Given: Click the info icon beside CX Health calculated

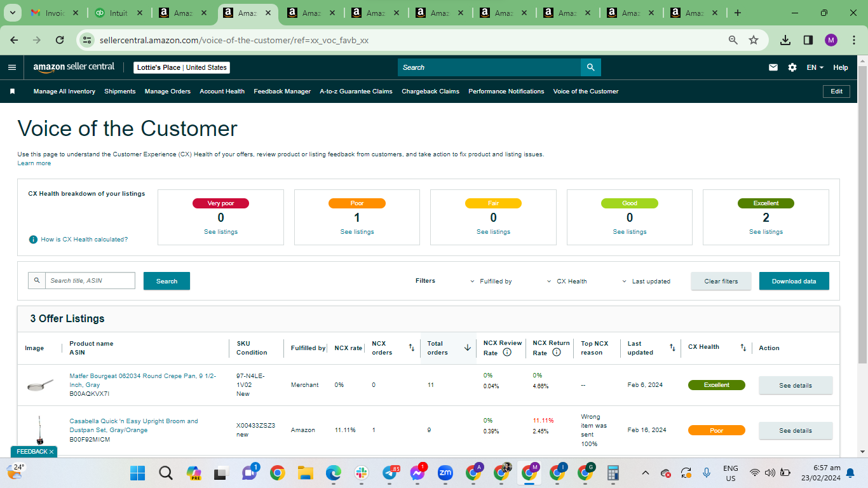Looking at the screenshot, I should (x=33, y=240).
